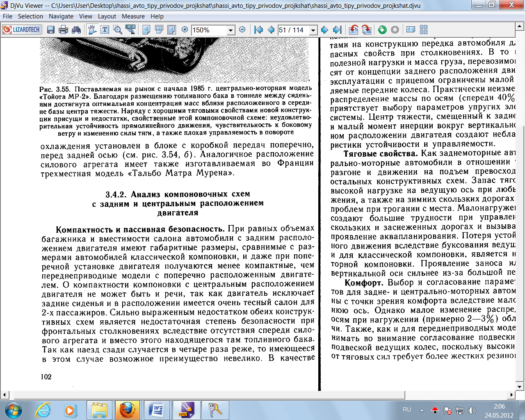
Task: Launch Internet Explorer from taskbar
Action: (43, 410)
